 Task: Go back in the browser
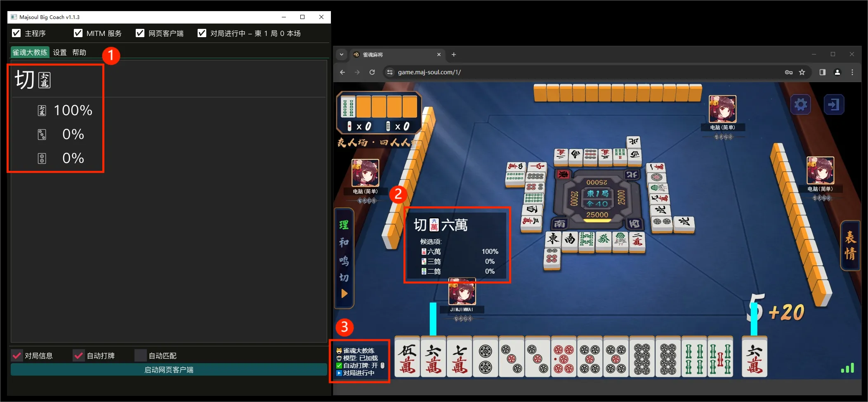(342, 72)
